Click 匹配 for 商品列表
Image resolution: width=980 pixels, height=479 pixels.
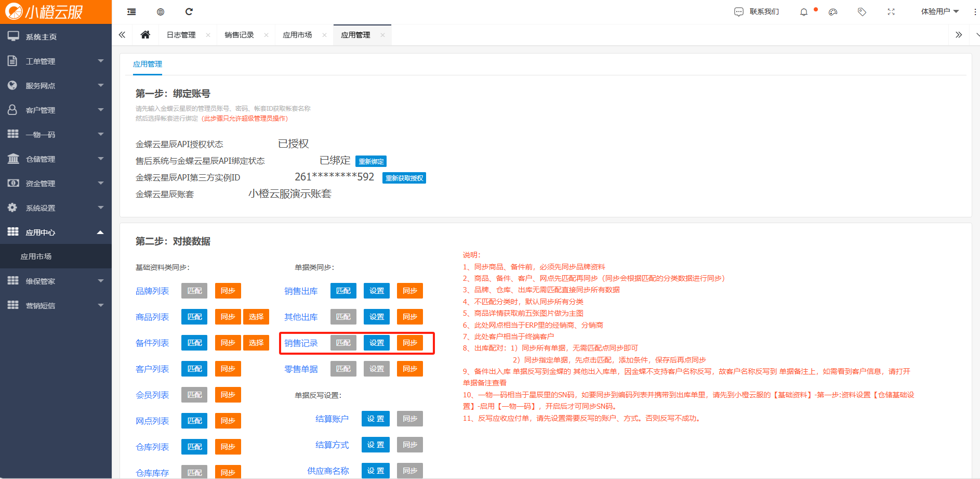pos(194,317)
